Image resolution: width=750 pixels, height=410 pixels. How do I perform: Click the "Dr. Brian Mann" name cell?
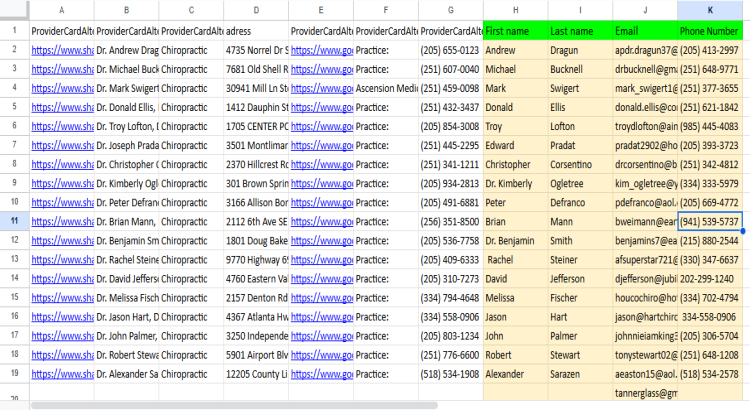tap(126, 221)
